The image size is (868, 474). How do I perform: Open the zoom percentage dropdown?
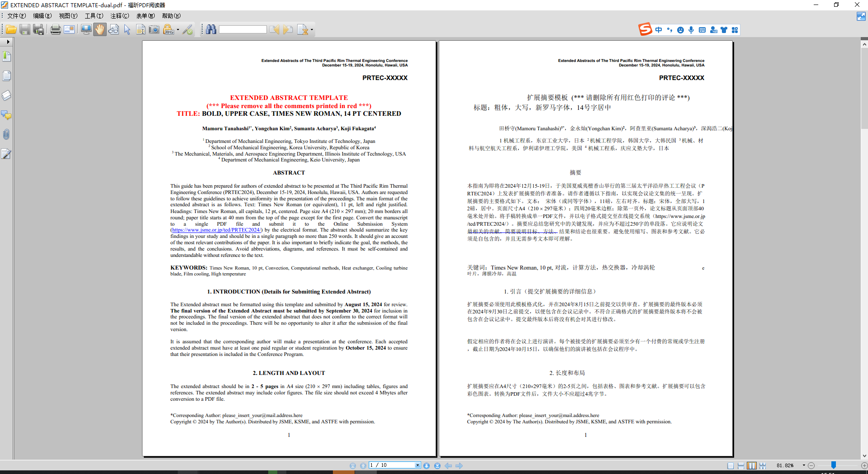tap(804, 465)
